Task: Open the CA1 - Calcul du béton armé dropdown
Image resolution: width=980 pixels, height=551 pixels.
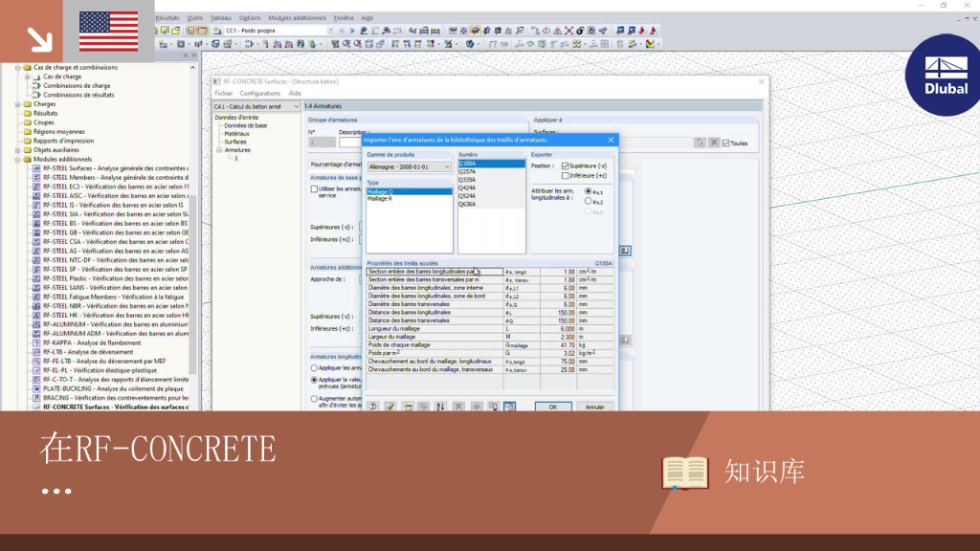Action: tap(256, 107)
